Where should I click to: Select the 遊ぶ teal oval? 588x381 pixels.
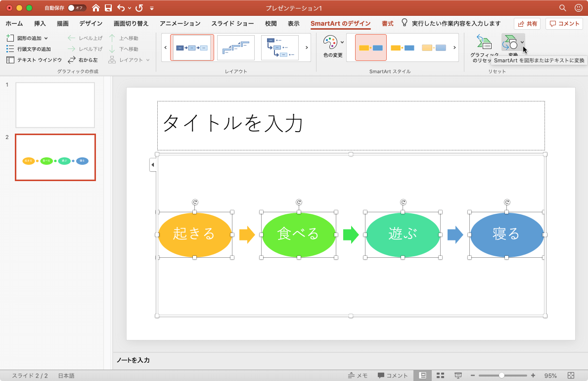[x=403, y=235]
